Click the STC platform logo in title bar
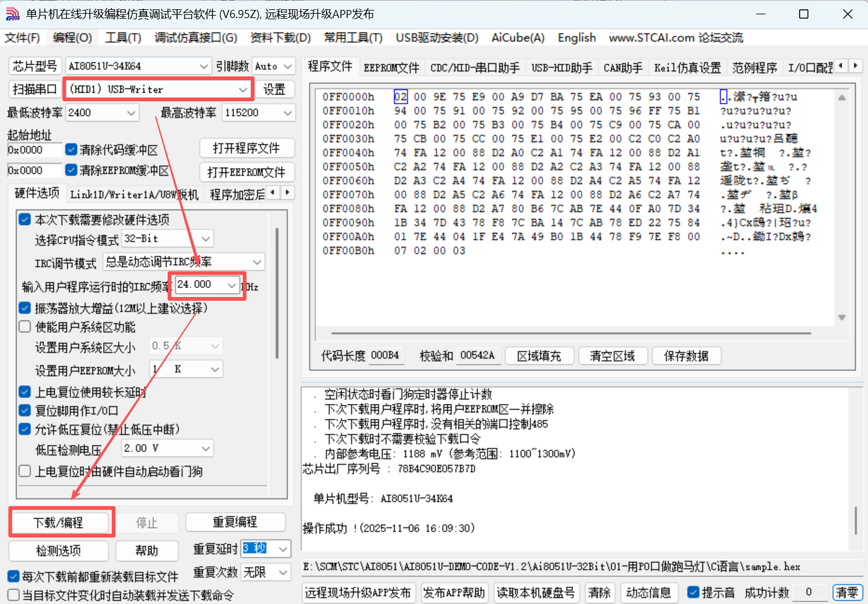Screen dimensions: 868x604 click(13, 13)
